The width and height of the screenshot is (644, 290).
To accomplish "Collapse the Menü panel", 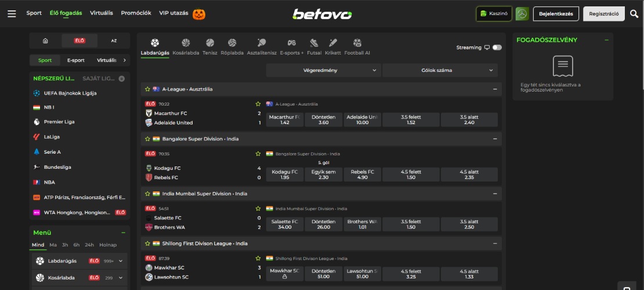I will click(123, 233).
